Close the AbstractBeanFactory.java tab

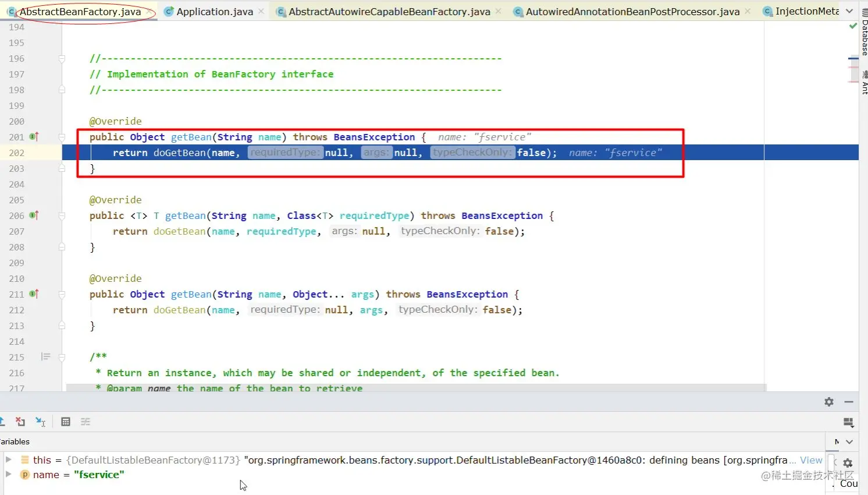pos(149,12)
